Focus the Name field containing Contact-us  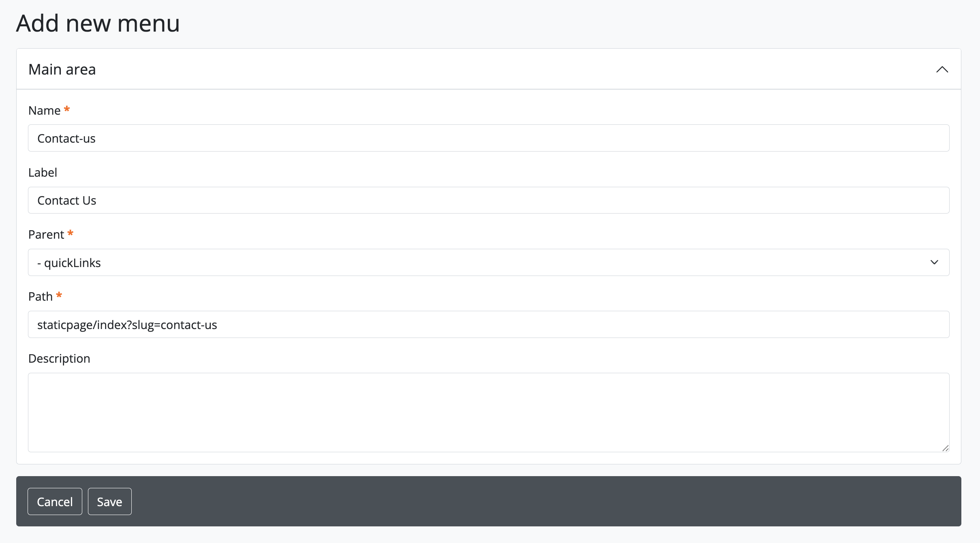tap(488, 138)
